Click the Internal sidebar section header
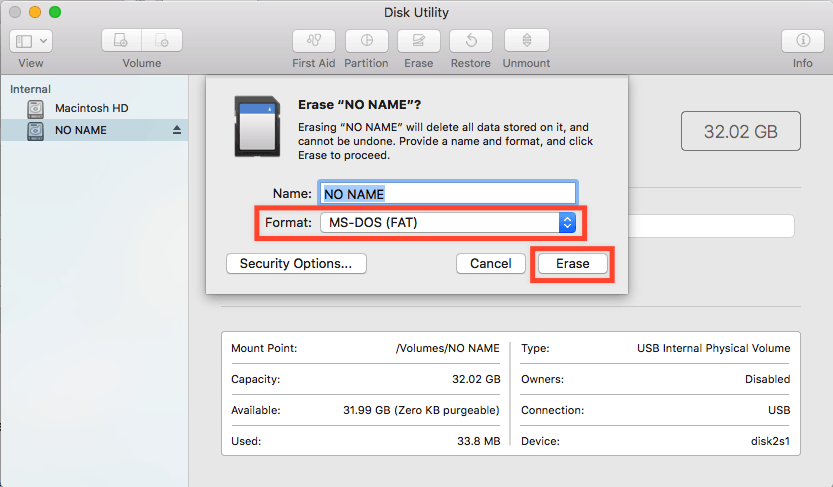This screenshot has height=487, width=833. click(30, 89)
